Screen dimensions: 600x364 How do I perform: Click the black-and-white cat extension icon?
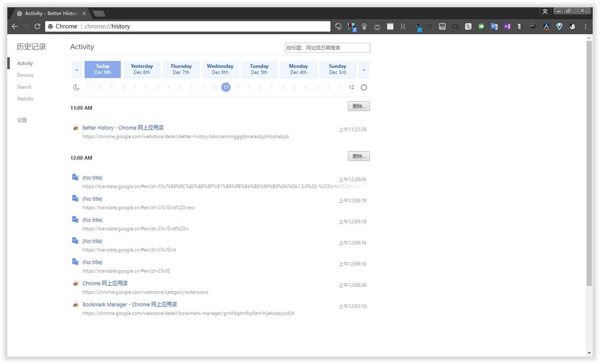tap(572, 26)
